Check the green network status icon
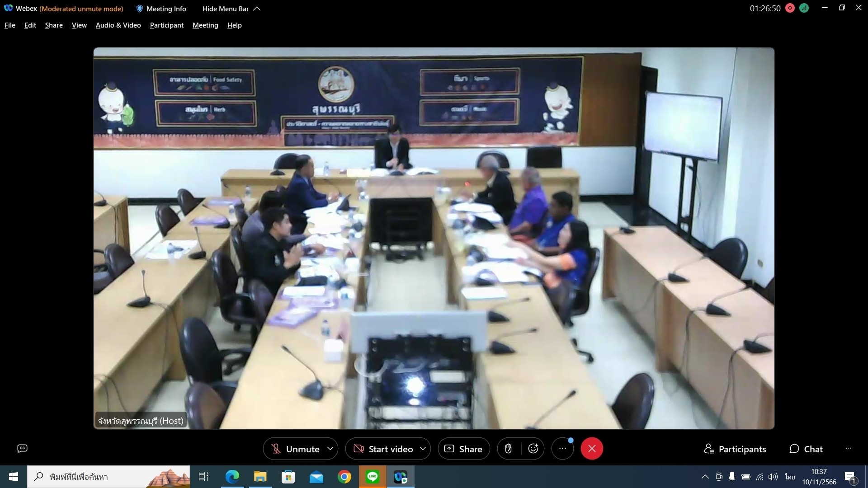The image size is (868, 488). tap(804, 8)
